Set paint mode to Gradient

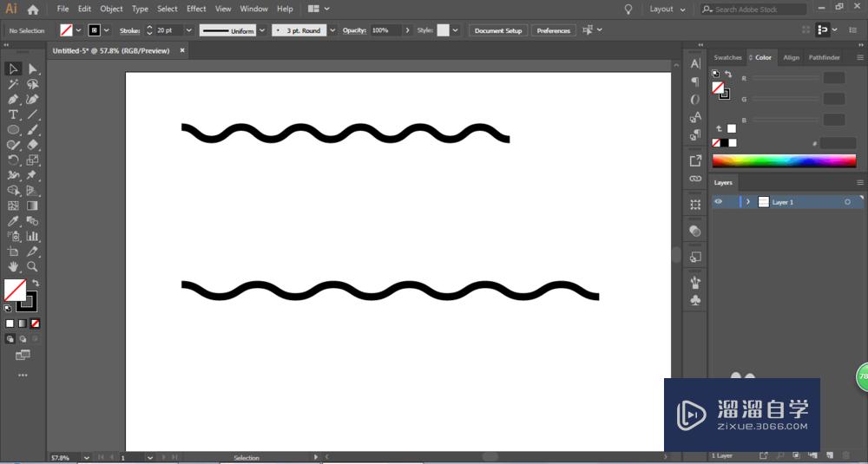pos(23,323)
